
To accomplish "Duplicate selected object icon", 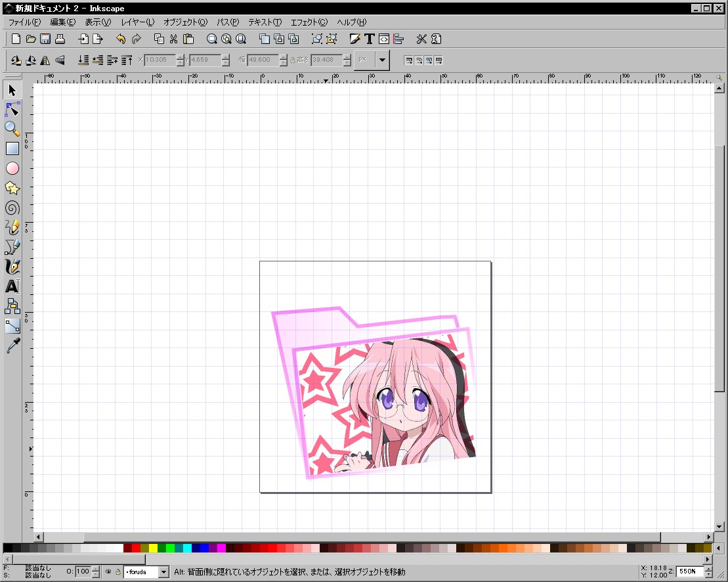I will (x=264, y=39).
